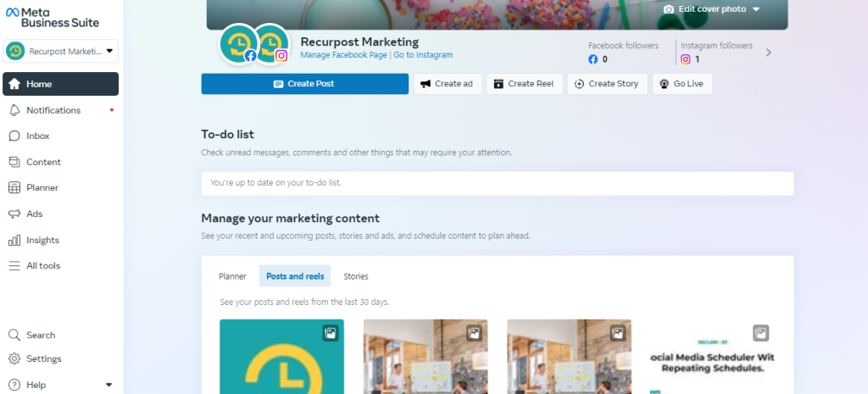Open the second post thumbnail with office photo

pyautogui.click(x=426, y=357)
